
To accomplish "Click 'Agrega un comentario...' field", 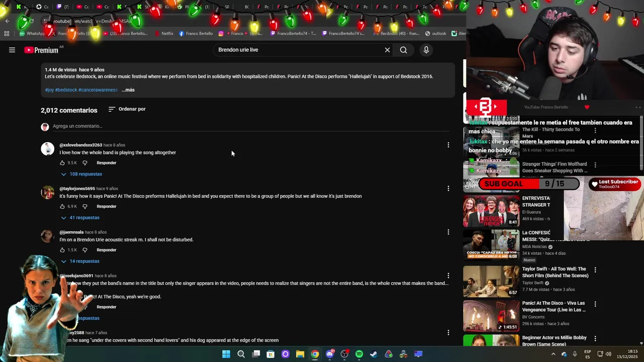I will (x=251, y=126).
